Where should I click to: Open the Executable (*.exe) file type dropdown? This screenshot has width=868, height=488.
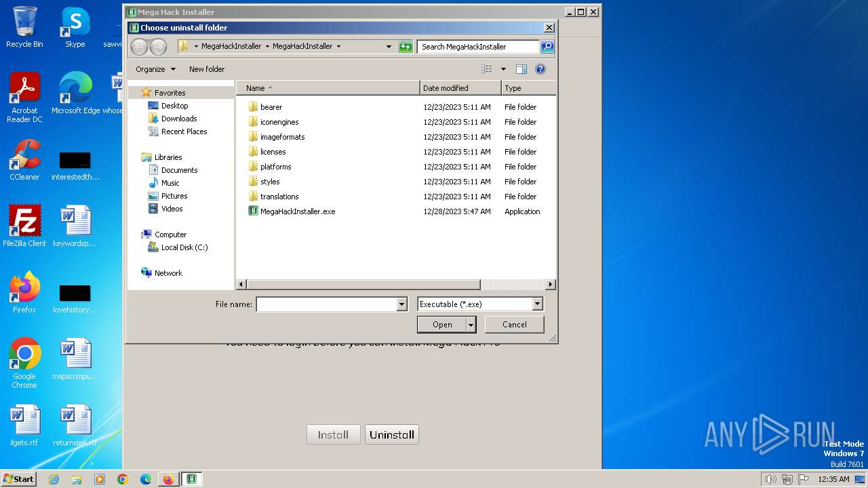click(537, 304)
